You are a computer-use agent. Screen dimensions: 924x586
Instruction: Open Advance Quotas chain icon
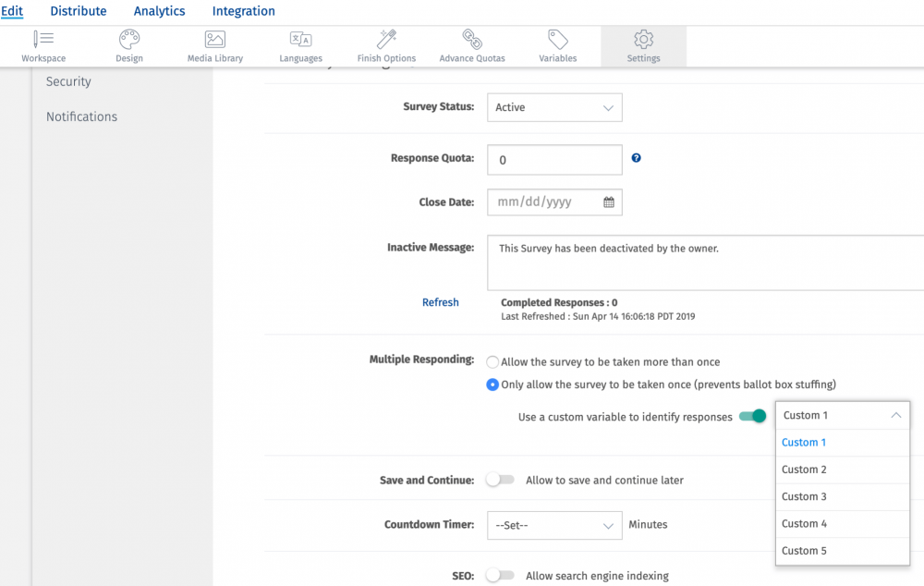pos(472,40)
